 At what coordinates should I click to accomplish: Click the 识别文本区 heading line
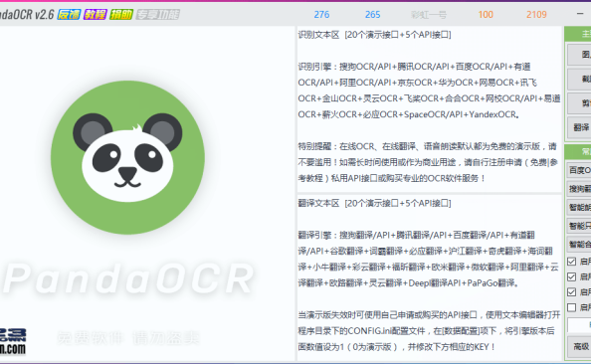374,35
